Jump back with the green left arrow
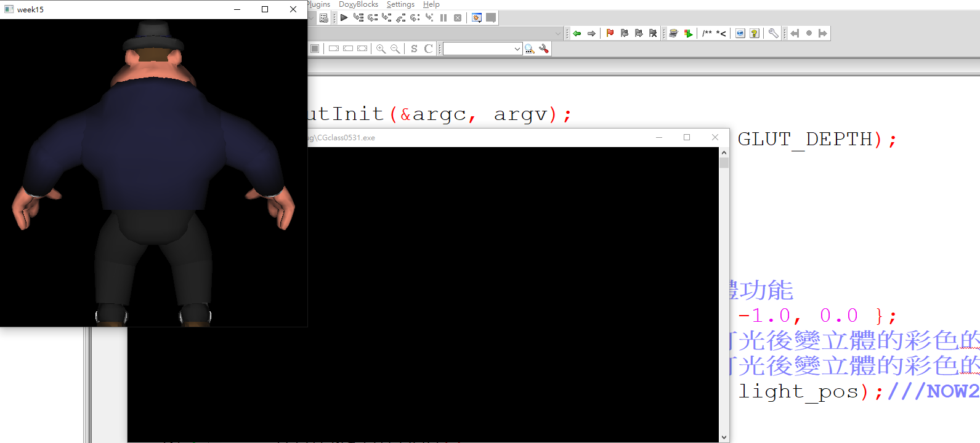The width and height of the screenshot is (980, 443). click(x=577, y=33)
